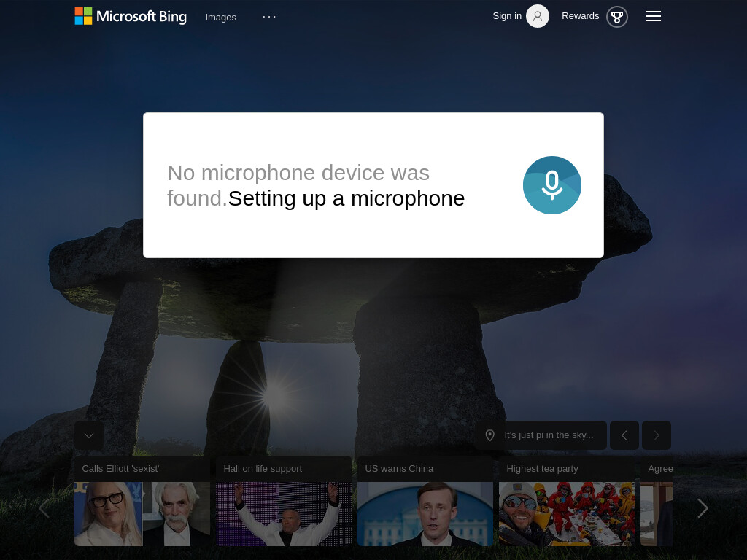Click the Rewards medal icon
Screen dimensions: 747x560
click(x=617, y=17)
